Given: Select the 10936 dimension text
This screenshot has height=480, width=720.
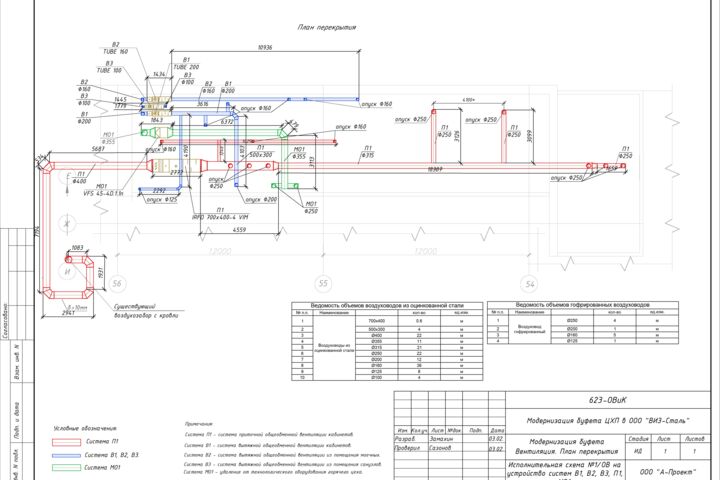Looking at the screenshot, I should pos(265,47).
